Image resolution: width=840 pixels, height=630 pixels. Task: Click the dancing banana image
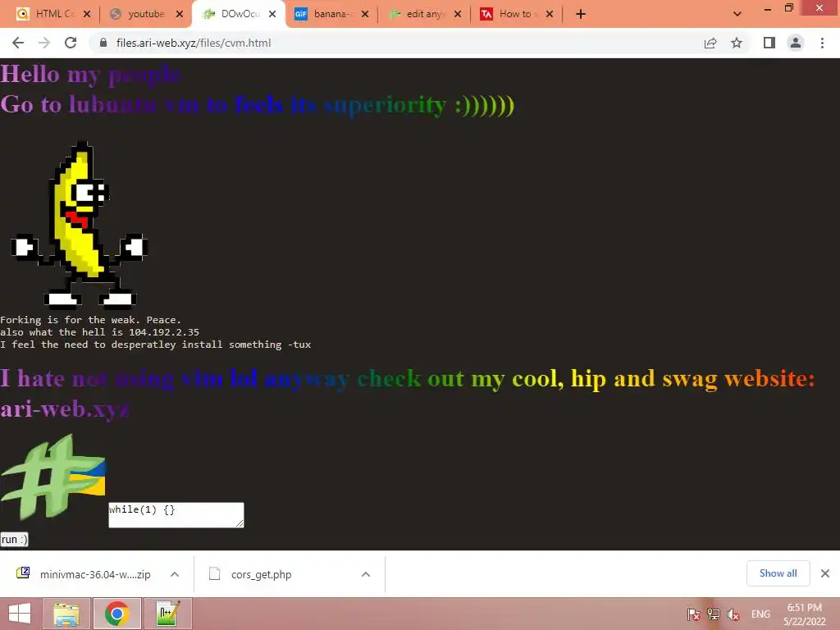point(80,225)
